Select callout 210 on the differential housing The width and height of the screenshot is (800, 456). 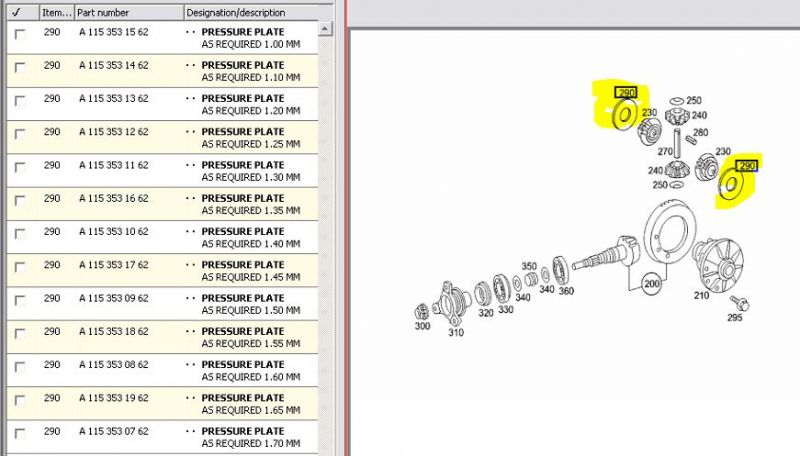point(701,295)
